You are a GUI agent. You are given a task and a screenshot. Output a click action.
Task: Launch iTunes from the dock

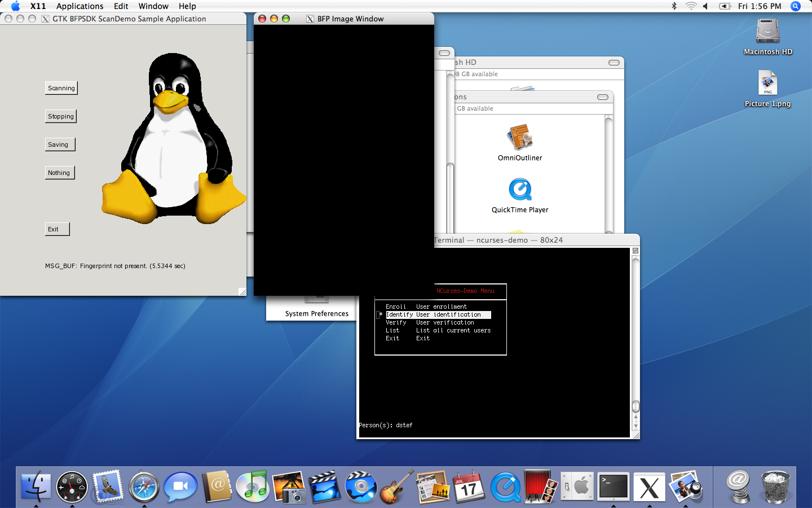[x=253, y=487]
